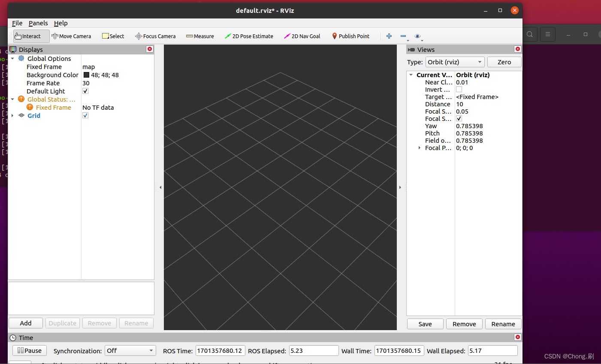Click the Add button in Displays panel

(25, 323)
